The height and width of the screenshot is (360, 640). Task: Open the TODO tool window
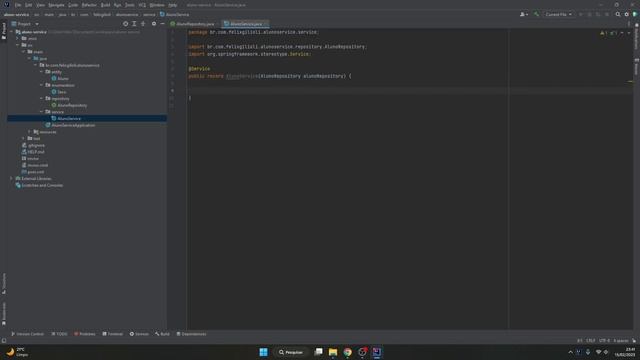point(59,334)
